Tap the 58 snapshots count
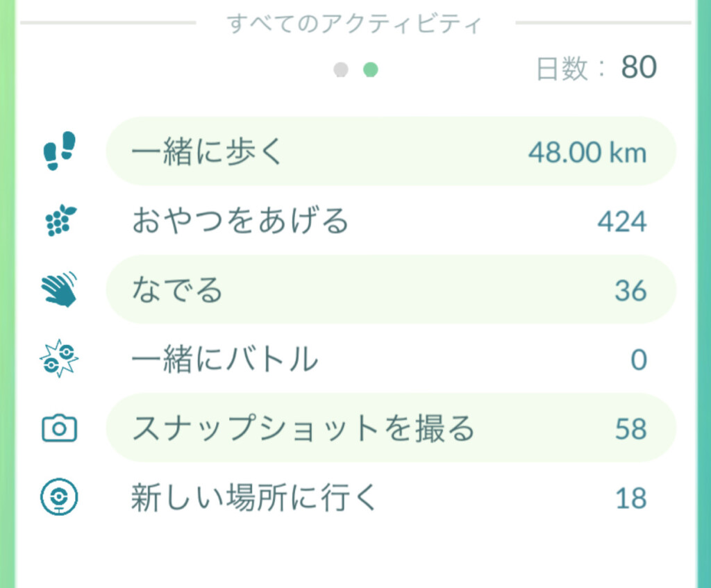This screenshot has height=588, width=711. click(x=630, y=429)
